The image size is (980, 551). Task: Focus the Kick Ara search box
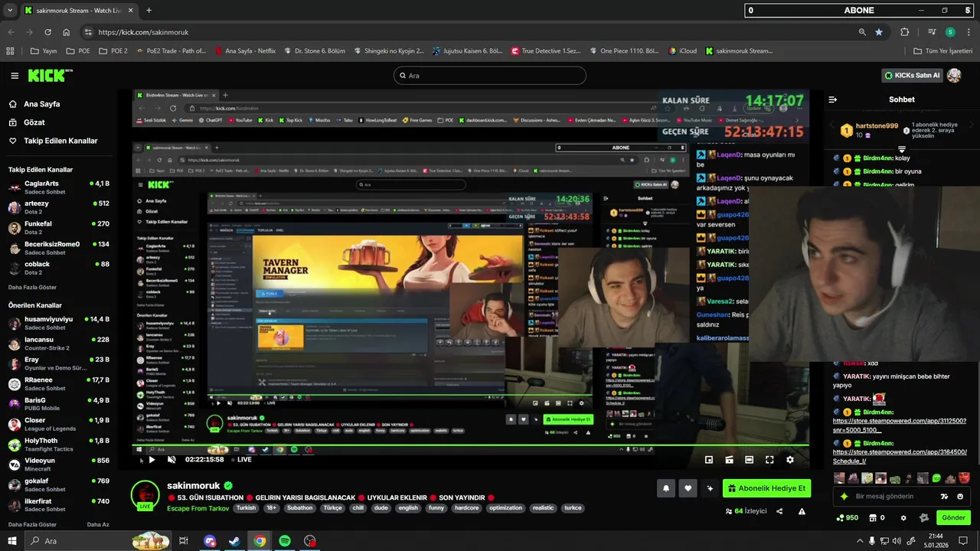tap(490, 75)
